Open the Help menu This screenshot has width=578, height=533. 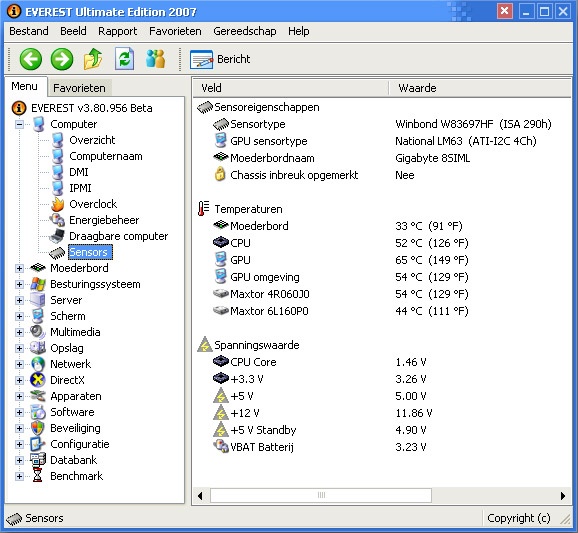coord(299,31)
